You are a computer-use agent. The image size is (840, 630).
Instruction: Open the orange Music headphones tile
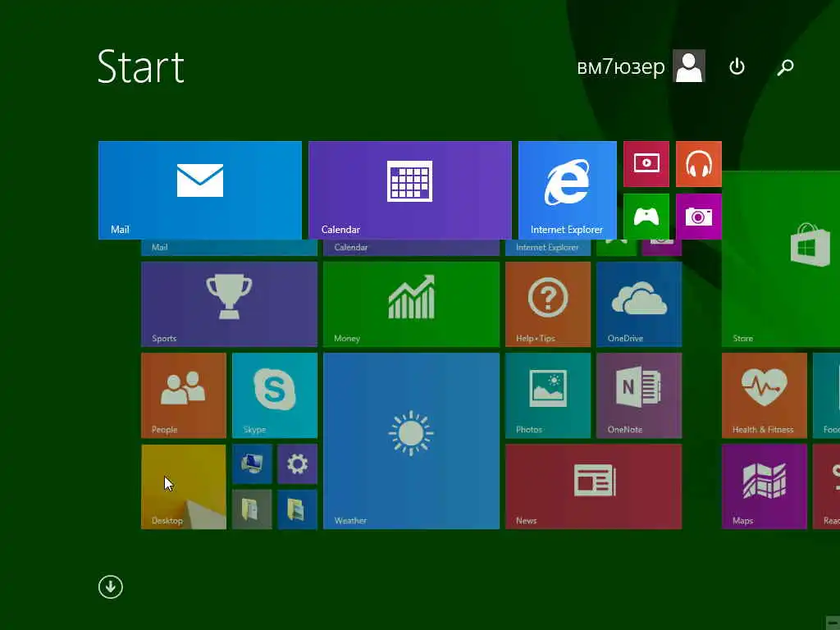[699, 164]
